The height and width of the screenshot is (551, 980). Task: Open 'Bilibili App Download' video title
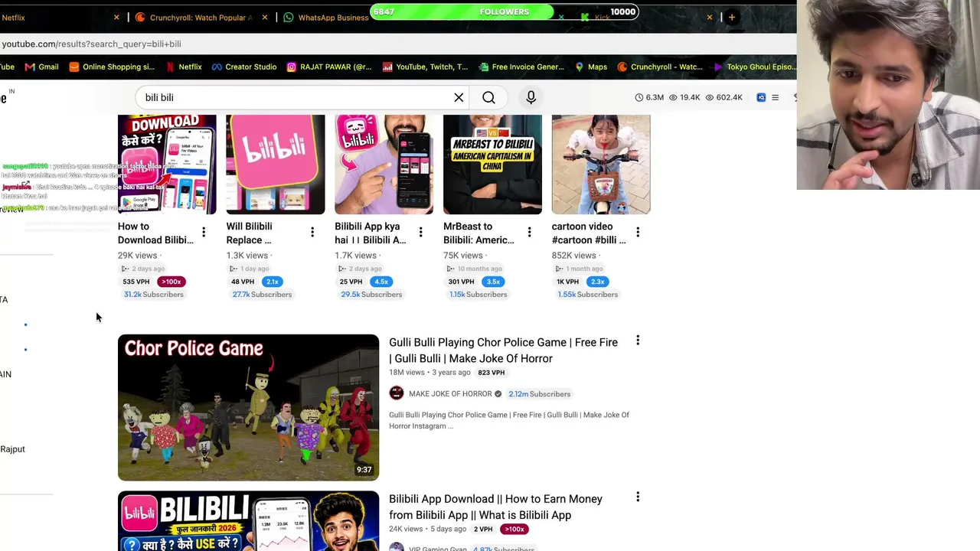coord(495,507)
